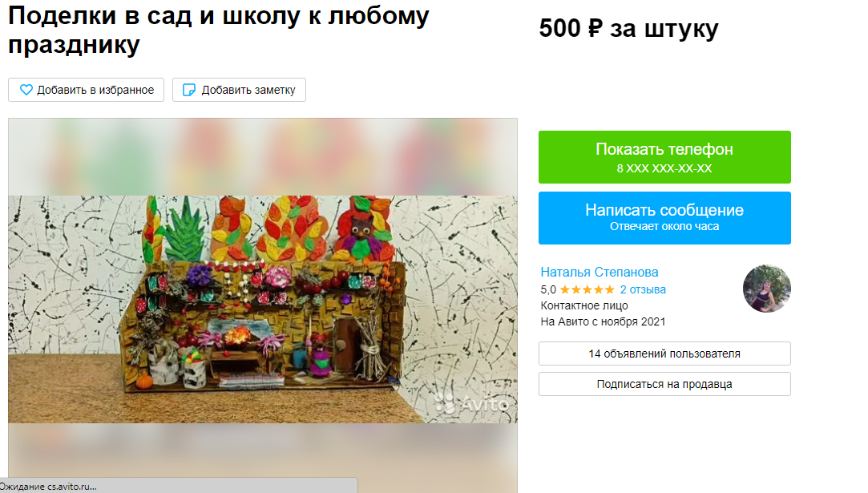868x493 pixels.
Task: Click Добавить заметку button
Action: [239, 90]
